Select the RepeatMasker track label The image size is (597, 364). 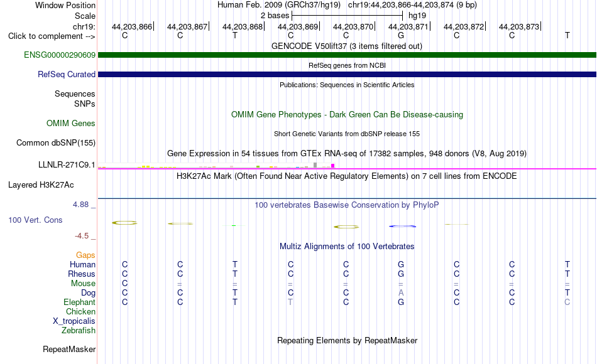(x=69, y=349)
